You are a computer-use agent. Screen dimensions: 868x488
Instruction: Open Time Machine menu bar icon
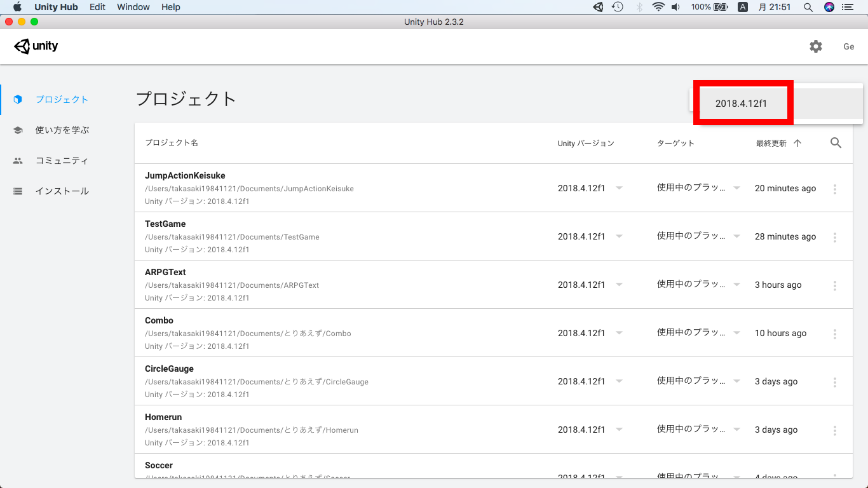617,7
